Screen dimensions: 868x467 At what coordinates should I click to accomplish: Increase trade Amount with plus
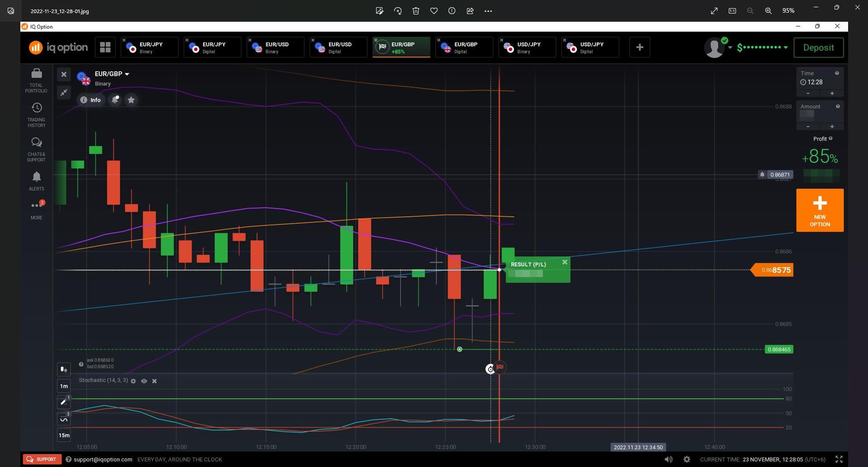click(x=832, y=126)
